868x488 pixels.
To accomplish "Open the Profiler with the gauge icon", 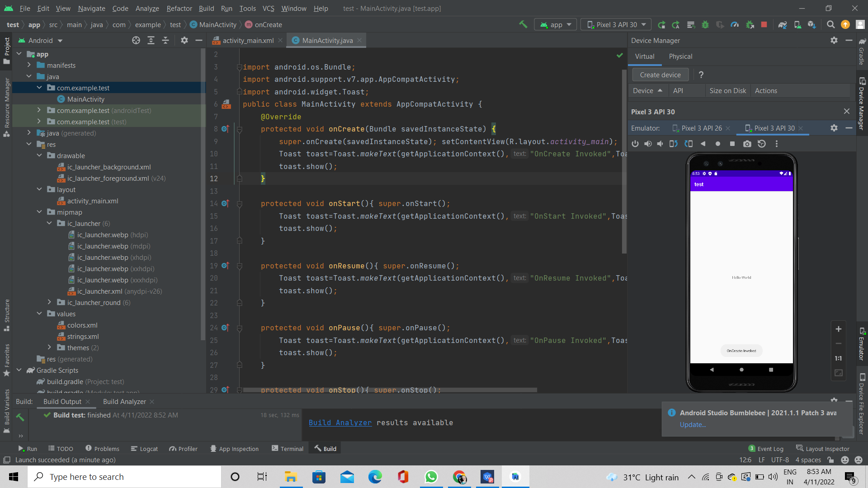I will (x=735, y=24).
